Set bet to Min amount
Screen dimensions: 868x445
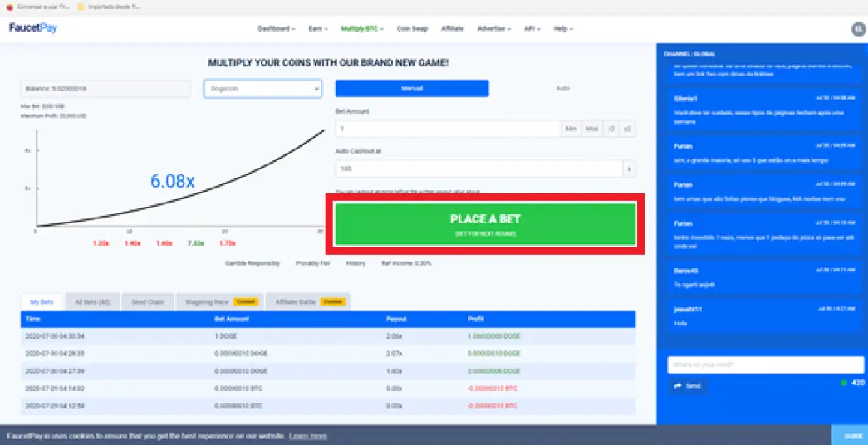coord(571,129)
